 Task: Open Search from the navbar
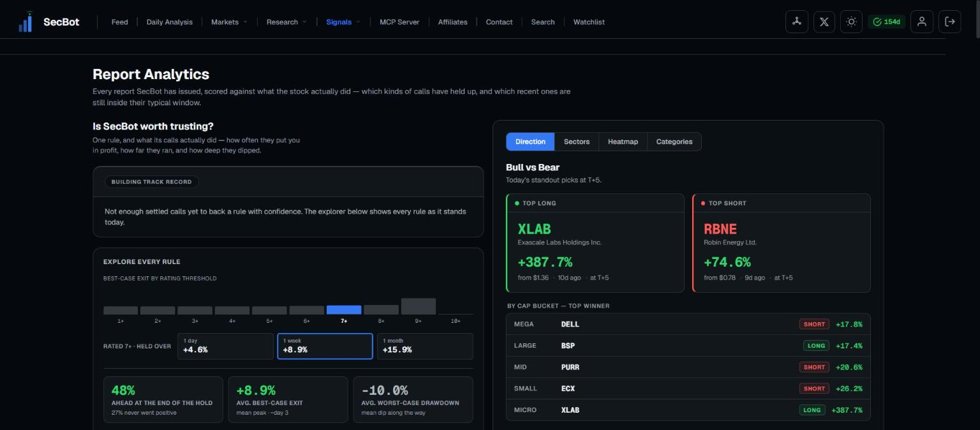[543, 22]
